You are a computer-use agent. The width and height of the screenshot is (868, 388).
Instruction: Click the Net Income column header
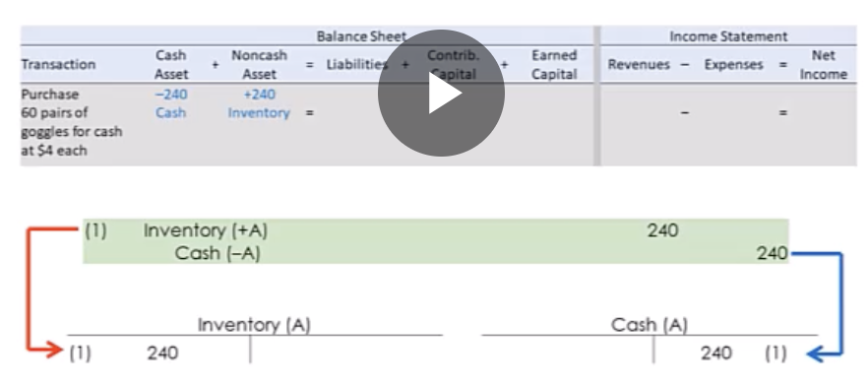point(823,64)
